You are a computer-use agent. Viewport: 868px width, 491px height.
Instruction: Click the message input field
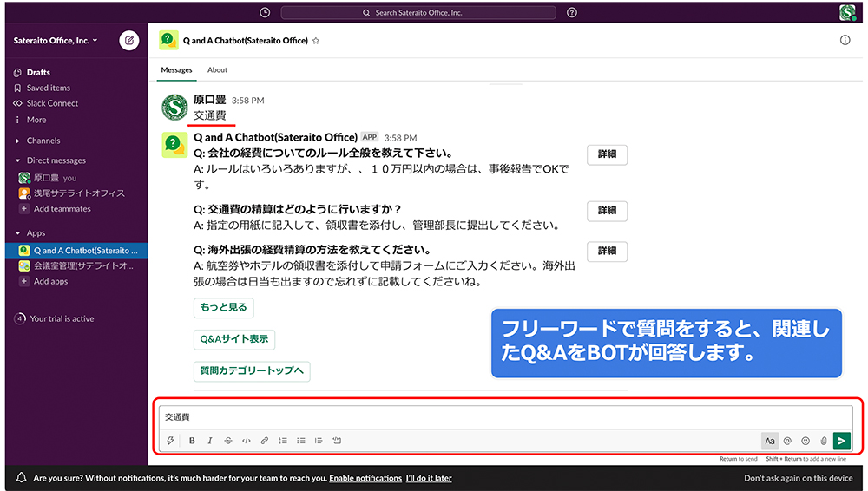point(505,416)
